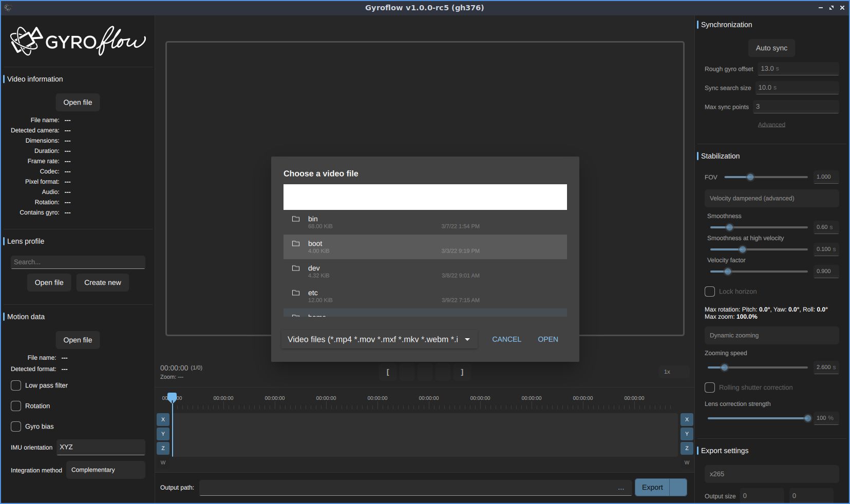Click the Auto sync button

click(771, 48)
